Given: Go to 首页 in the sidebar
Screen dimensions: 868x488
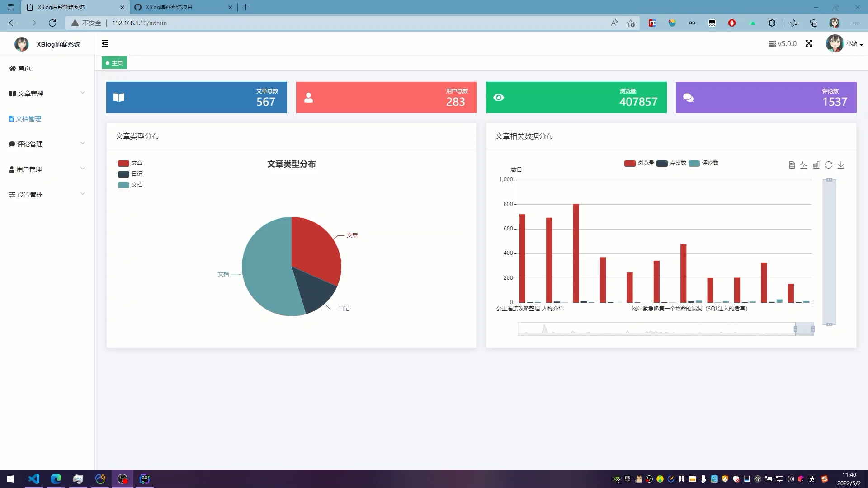Looking at the screenshot, I should point(24,68).
